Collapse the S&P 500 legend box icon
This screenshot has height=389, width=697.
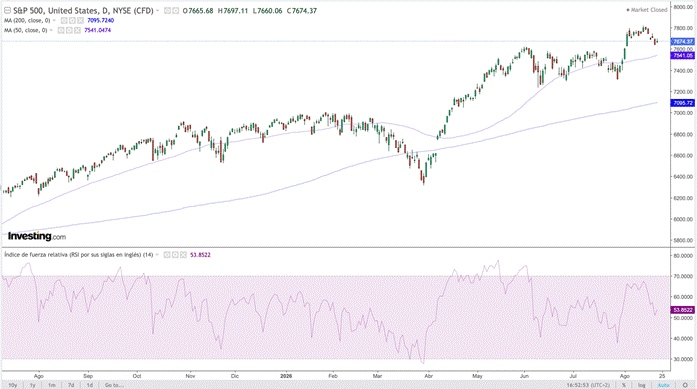coord(7,10)
